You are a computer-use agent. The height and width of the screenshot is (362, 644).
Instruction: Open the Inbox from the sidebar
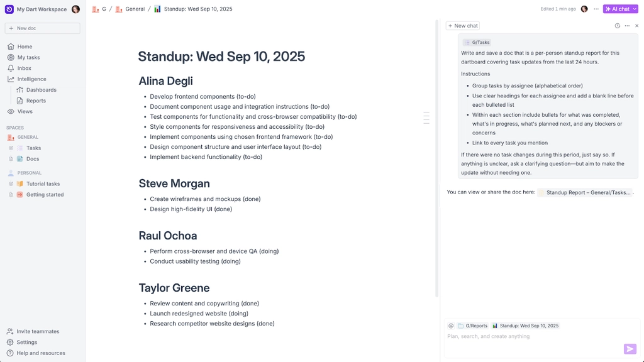pyautogui.click(x=24, y=68)
